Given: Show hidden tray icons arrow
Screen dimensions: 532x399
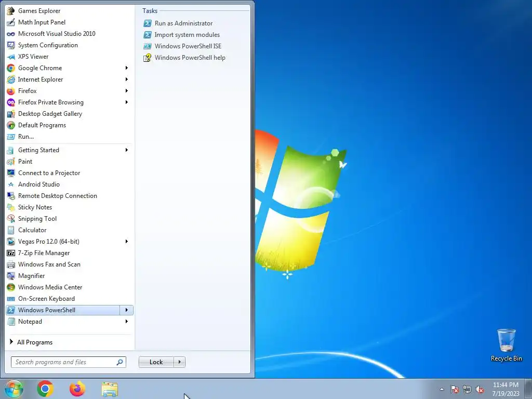Looking at the screenshot, I should (442, 389).
